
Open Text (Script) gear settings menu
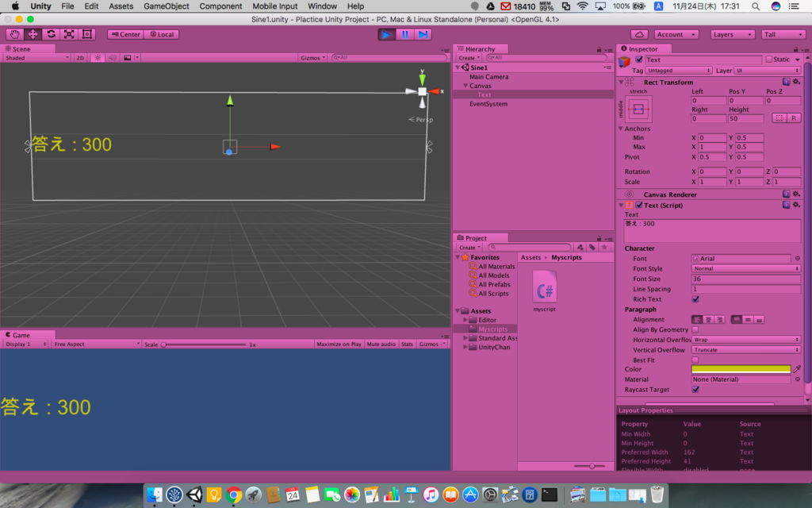click(x=796, y=206)
